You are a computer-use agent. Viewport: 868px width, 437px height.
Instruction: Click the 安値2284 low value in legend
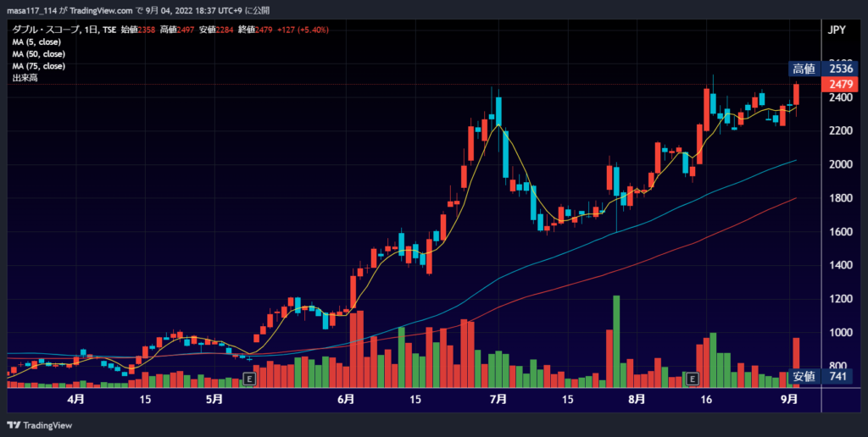(x=216, y=30)
